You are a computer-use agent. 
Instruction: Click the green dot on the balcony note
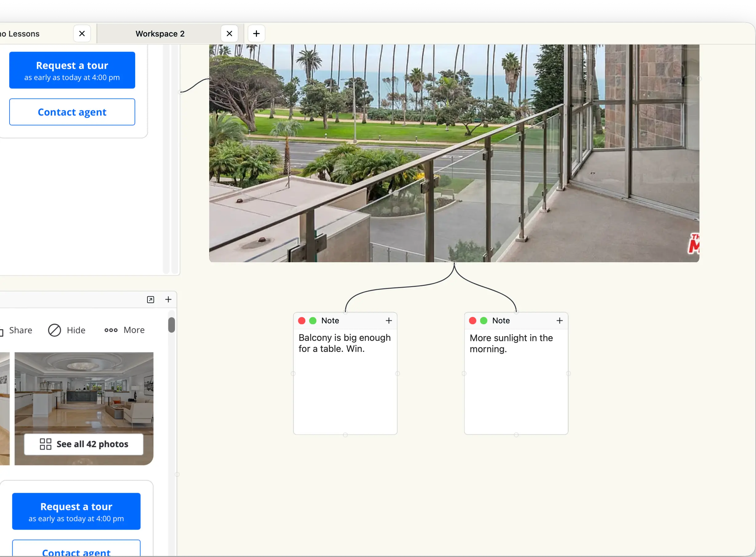click(313, 321)
